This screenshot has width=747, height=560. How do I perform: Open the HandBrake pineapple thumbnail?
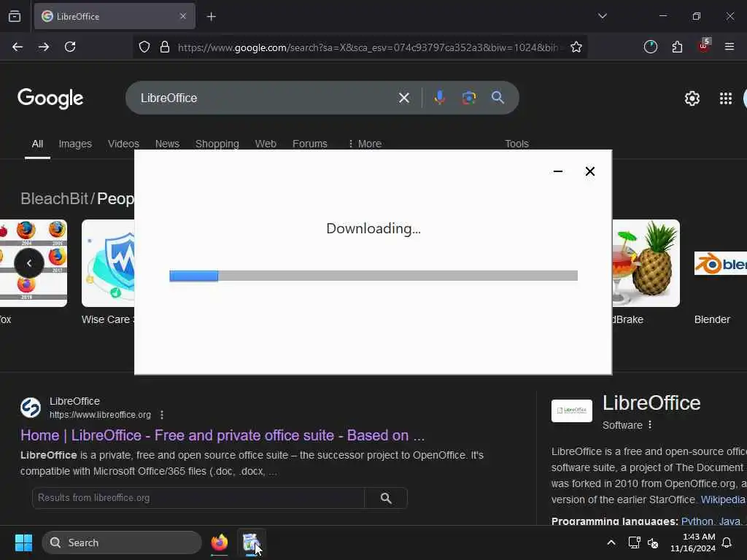pyautogui.click(x=646, y=262)
